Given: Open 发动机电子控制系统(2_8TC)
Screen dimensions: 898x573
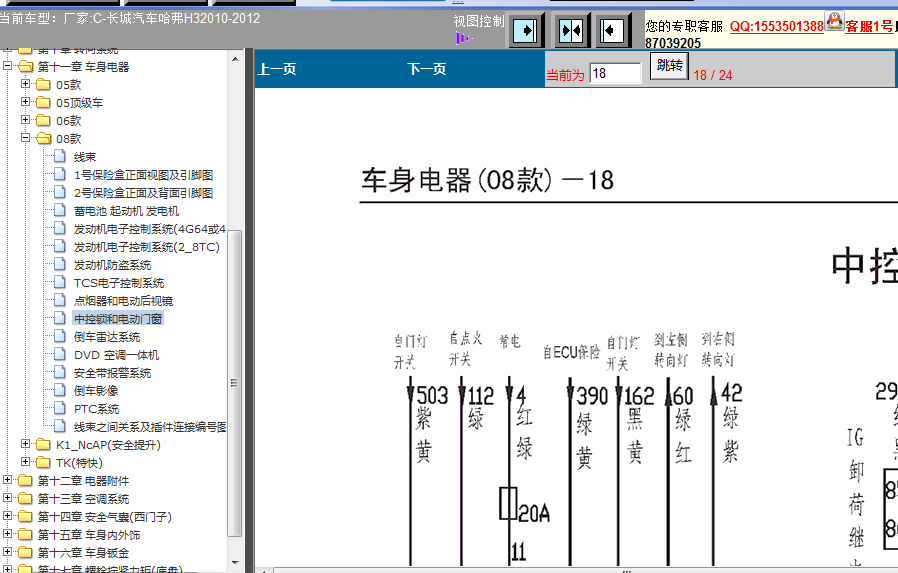Looking at the screenshot, I should 147,247.
